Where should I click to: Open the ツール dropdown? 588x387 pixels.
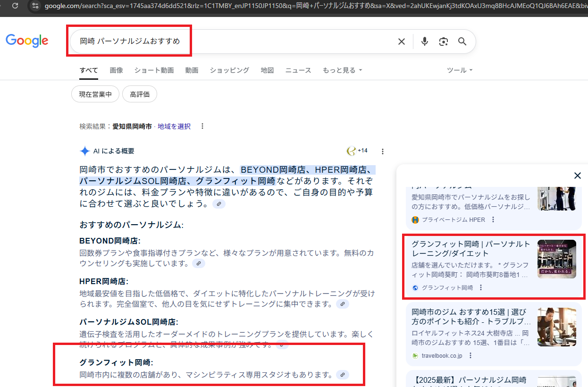tap(460, 70)
